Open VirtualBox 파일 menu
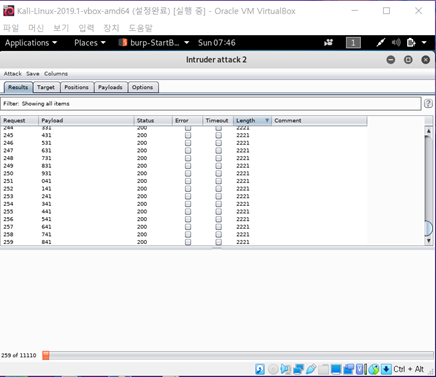Screen dimensions: 436x377 [11, 28]
